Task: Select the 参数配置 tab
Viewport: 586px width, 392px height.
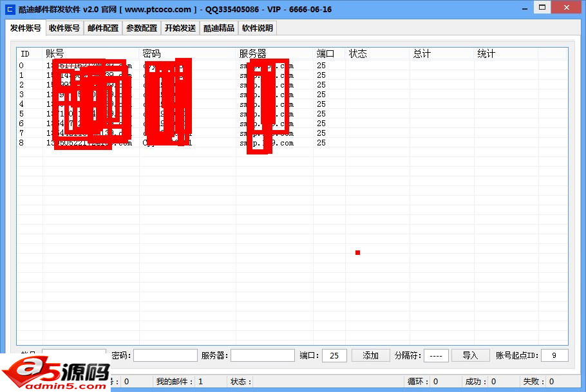Action: [142, 28]
